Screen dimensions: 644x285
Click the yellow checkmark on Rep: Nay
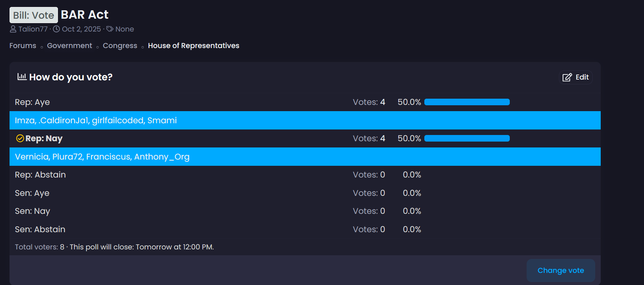20,138
